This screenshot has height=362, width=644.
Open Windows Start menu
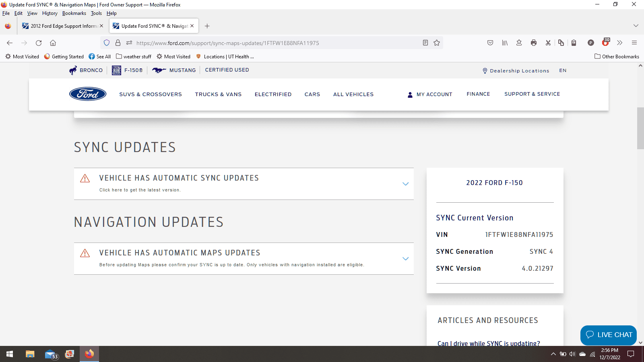(10, 354)
